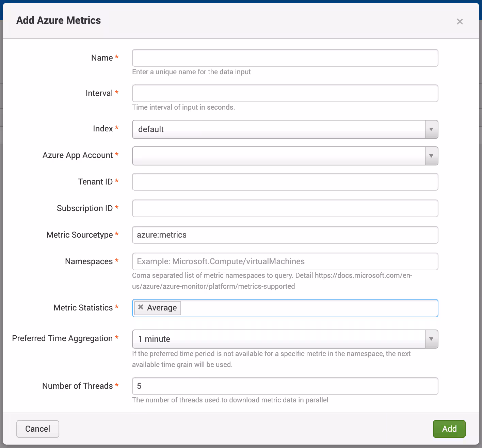Focus the Name input field
Viewport: 482px width, 448px height.
click(285, 58)
